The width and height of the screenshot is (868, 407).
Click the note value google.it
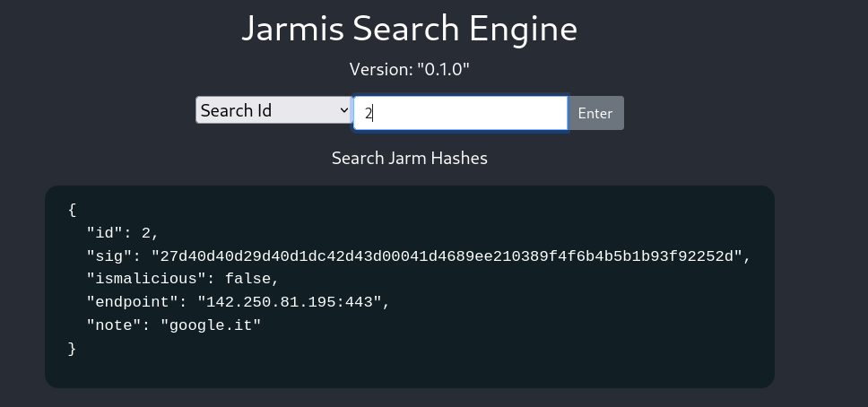[x=211, y=325]
